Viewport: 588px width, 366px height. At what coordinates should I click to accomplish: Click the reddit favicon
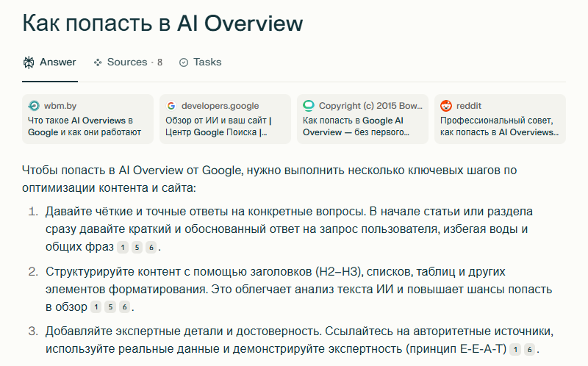(445, 106)
